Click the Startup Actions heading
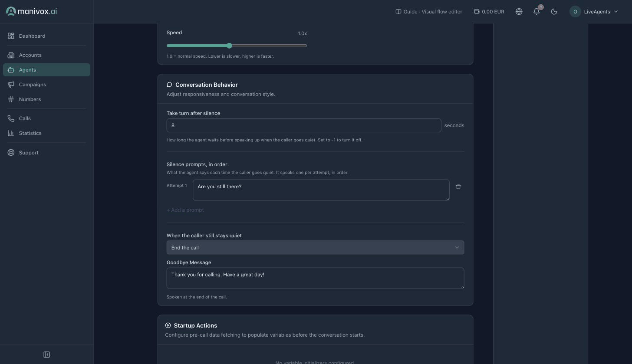This screenshot has width=632, height=364. (x=195, y=325)
